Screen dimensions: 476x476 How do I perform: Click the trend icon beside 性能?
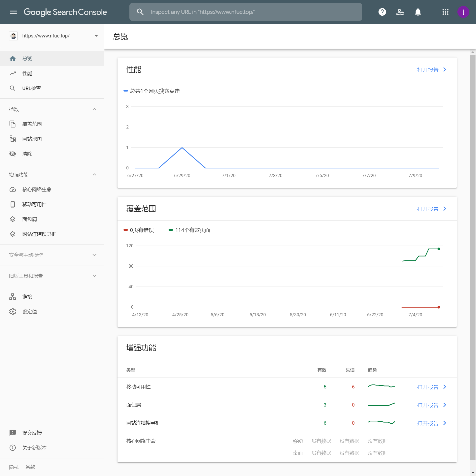(x=13, y=73)
